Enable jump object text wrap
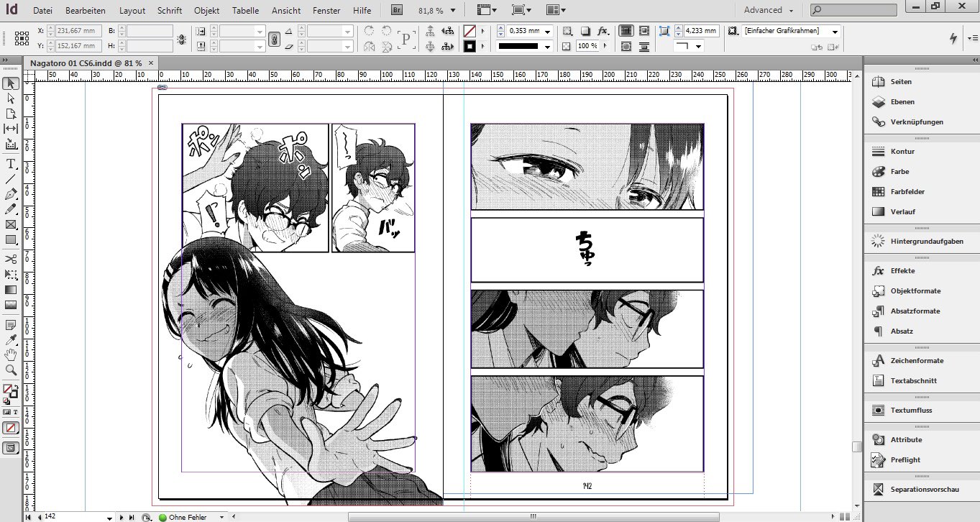The height and width of the screenshot is (522, 980). click(644, 46)
